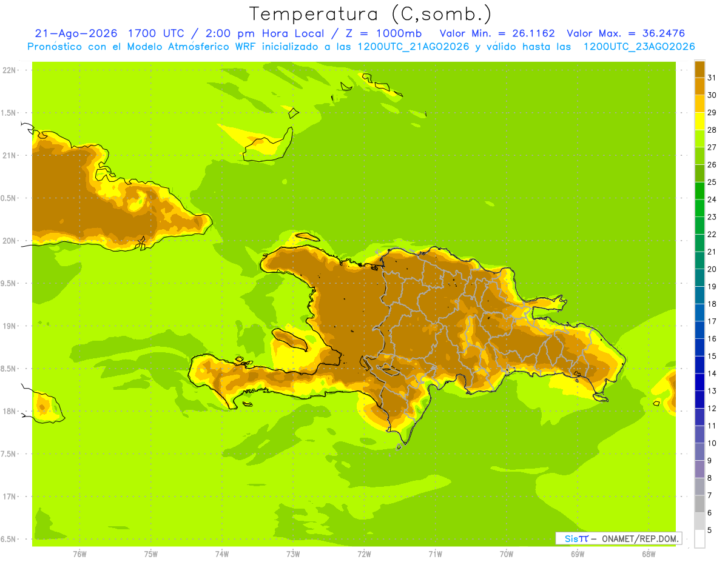
Task: Select the "21-Ago-2026" forecast date text
Action: (x=76, y=33)
